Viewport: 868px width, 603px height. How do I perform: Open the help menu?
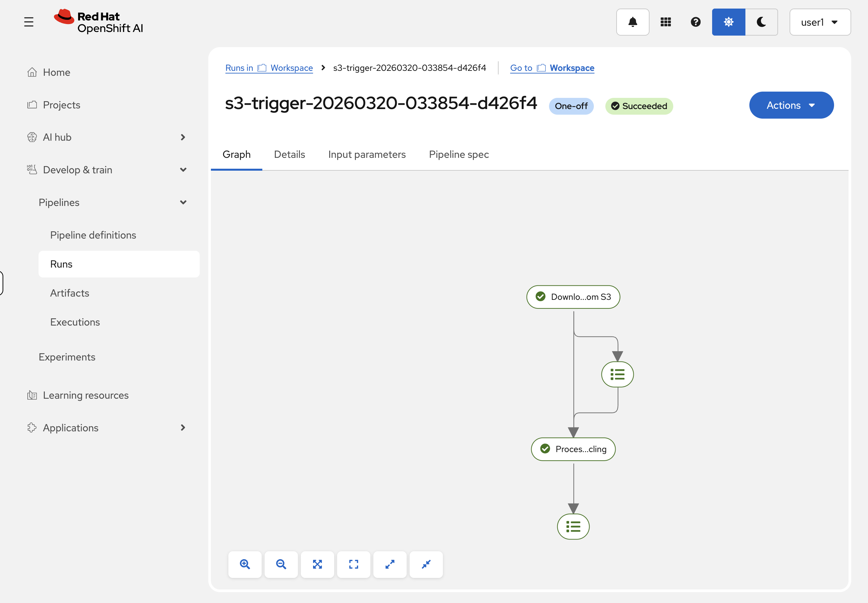click(x=695, y=21)
